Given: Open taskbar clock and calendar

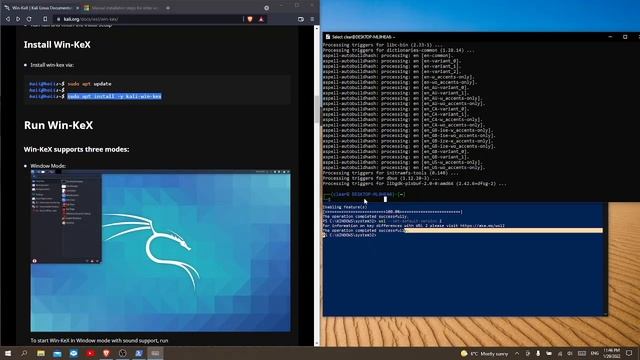Looking at the screenshot, I should 611,353.
